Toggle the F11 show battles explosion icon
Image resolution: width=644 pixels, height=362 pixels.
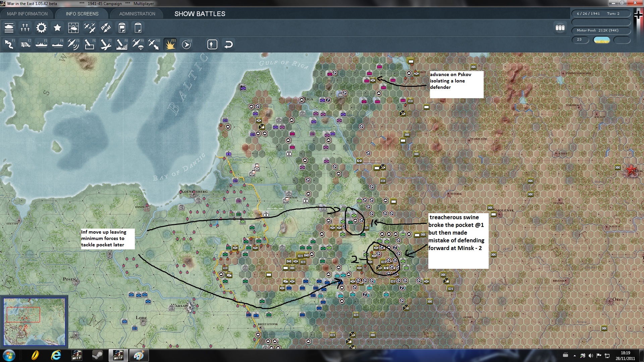pos(170,44)
